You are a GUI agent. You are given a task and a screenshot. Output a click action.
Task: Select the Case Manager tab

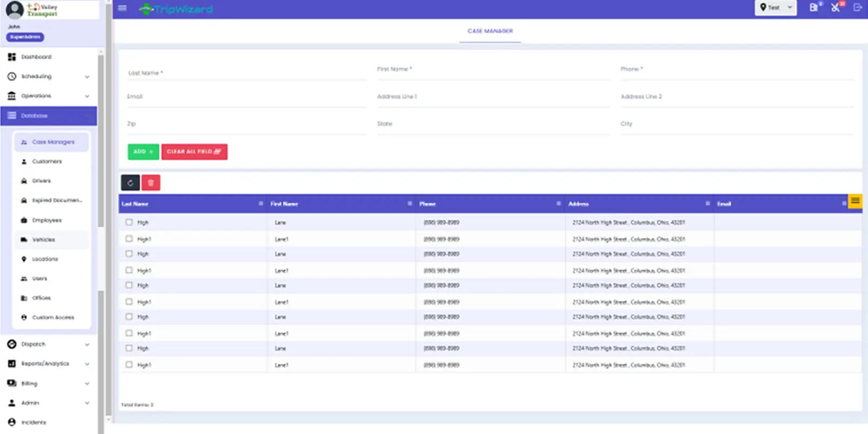coord(490,31)
